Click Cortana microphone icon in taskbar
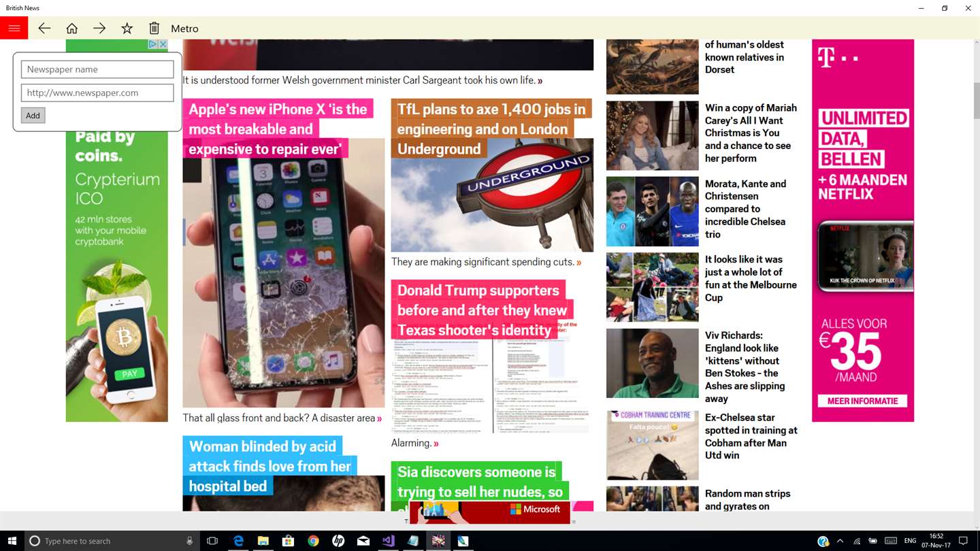980x551 pixels. pyautogui.click(x=189, y=541)
